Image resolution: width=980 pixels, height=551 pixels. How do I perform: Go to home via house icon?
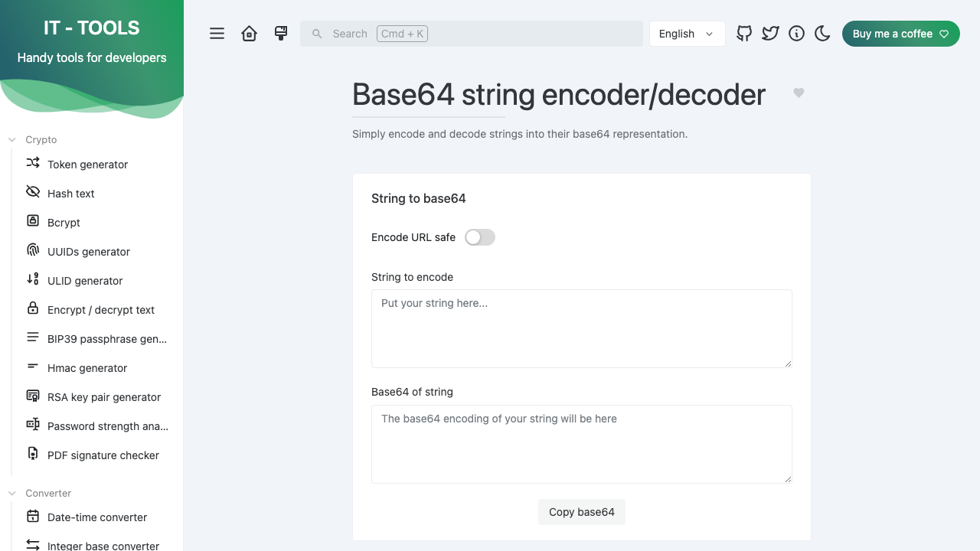pos(249,34)
